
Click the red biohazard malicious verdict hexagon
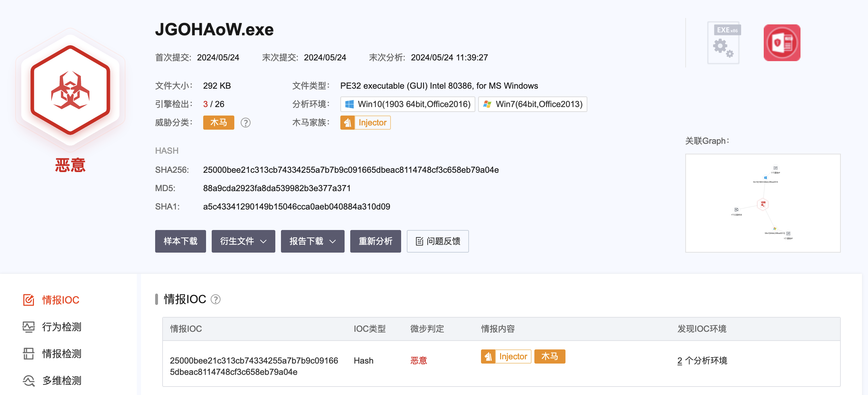click(70, 90)
